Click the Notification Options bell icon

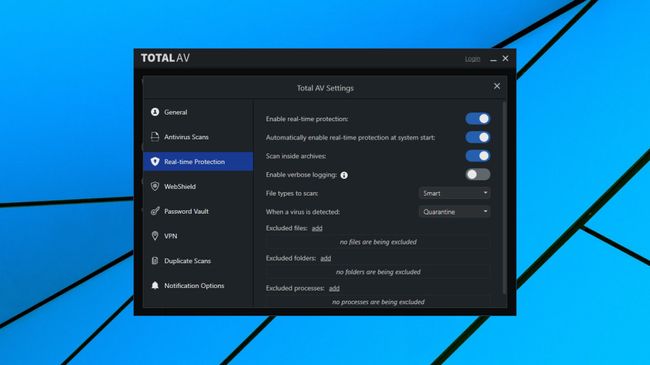pyautogui.click(x=155, y=285)
